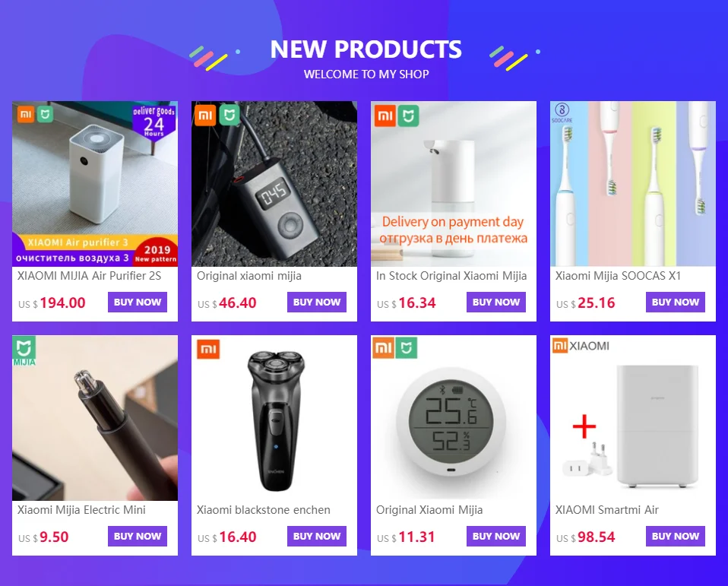Click BUY NOW for the $9.50 nose trimmer
Viewport: 728px width, 586px height.
click(x=138, y=537)
